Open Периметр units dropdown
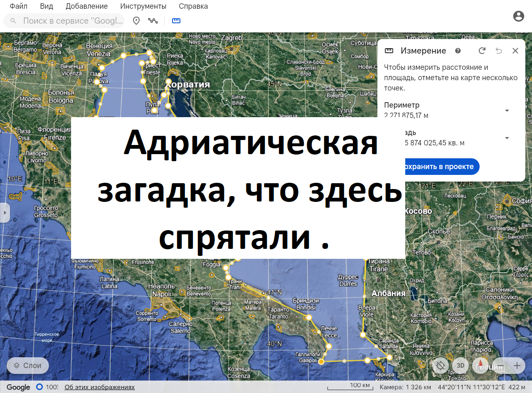The height and width of the screenshot is (393, 532). point(507,111)
